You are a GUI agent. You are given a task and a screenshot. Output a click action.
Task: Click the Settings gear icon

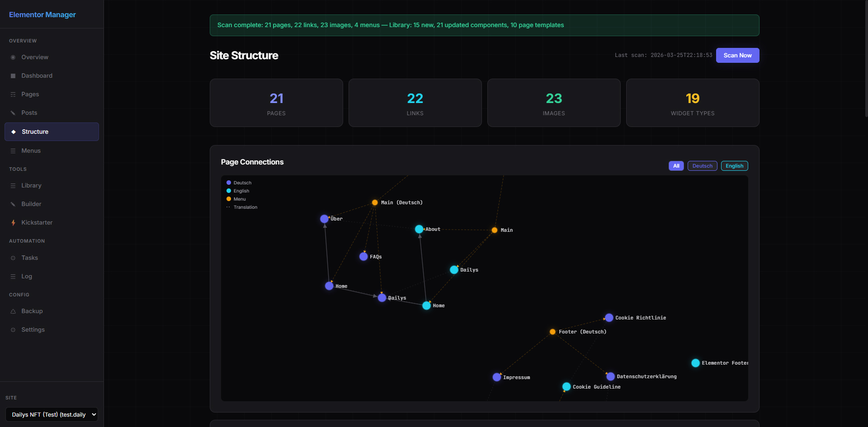click(x=13, y=330)
